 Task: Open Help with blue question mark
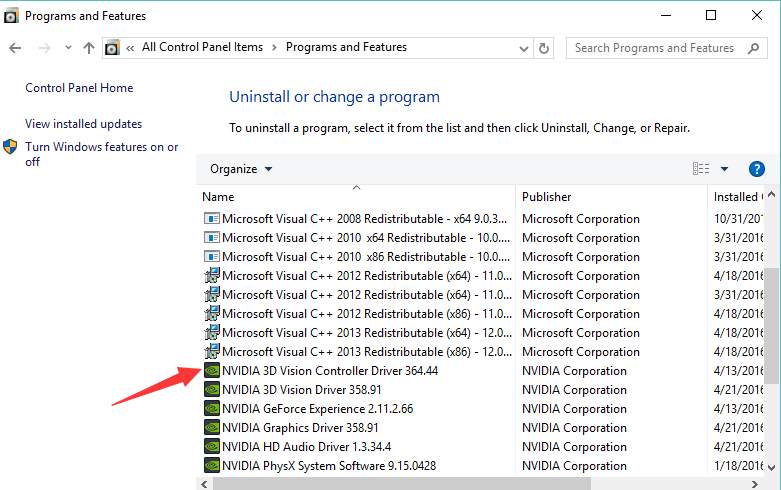[757, 169]
